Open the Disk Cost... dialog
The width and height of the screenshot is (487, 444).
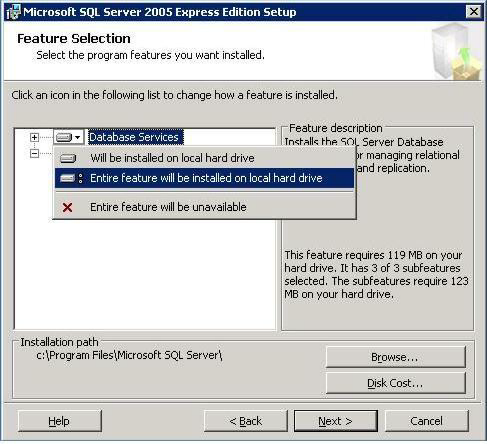[395, 383]
